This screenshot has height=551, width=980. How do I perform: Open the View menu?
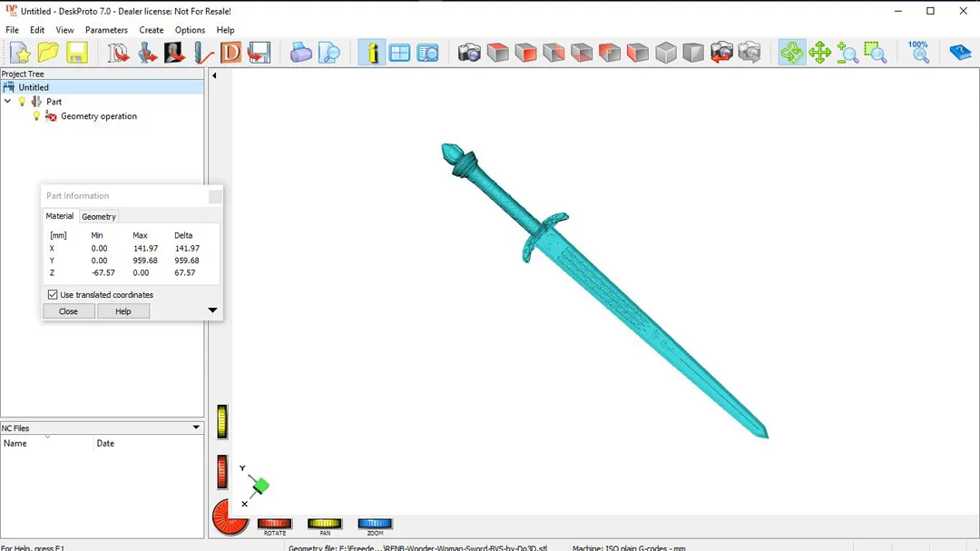click(x=64, y=30)
